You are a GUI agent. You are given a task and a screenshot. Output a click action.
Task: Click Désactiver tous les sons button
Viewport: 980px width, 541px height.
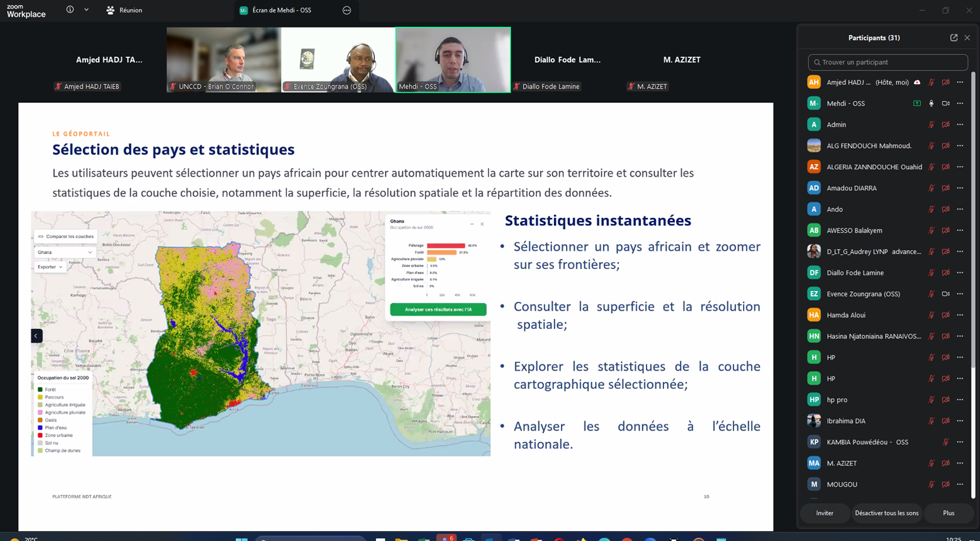pyautogui.click(x=886, y=513)
